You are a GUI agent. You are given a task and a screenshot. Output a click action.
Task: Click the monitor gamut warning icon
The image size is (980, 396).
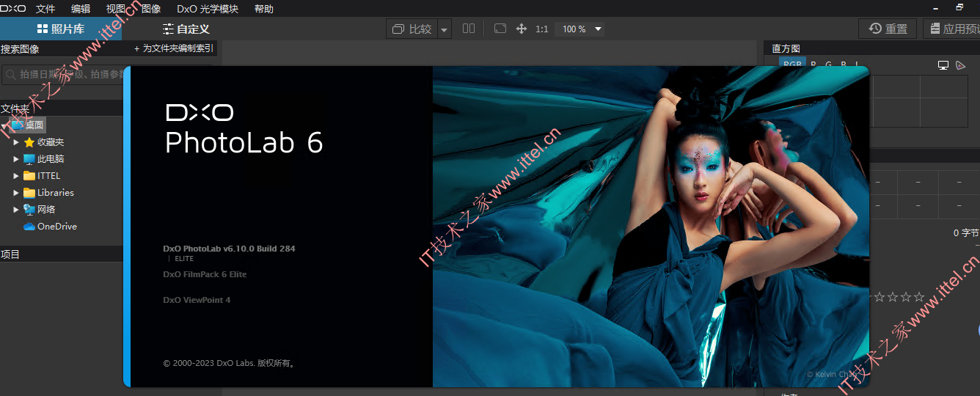943,65
